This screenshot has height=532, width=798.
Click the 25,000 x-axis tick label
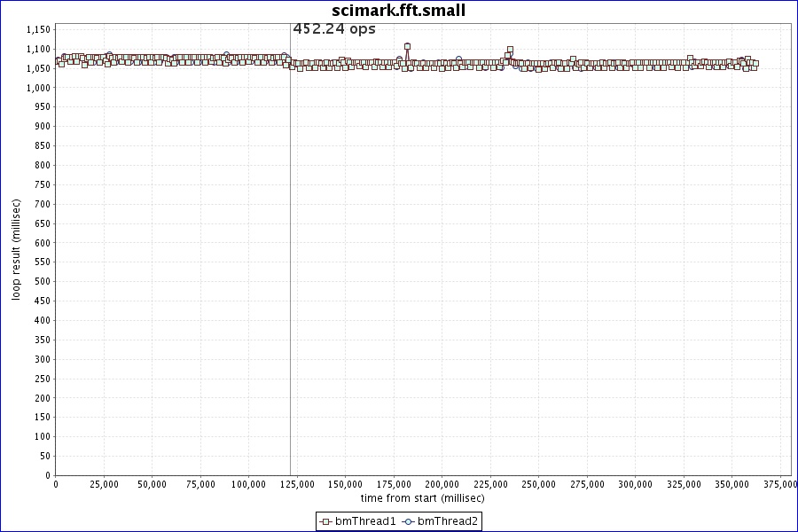tap(104, 485)
